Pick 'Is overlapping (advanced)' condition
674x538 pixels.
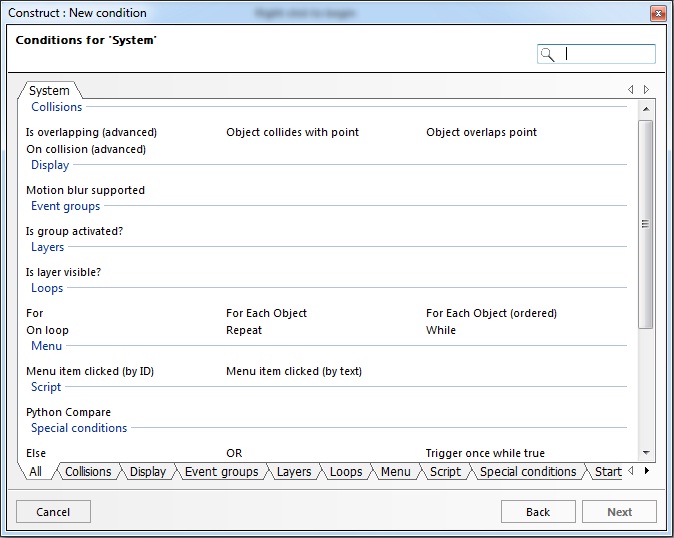pyautogui.click(x=91, y=132)
